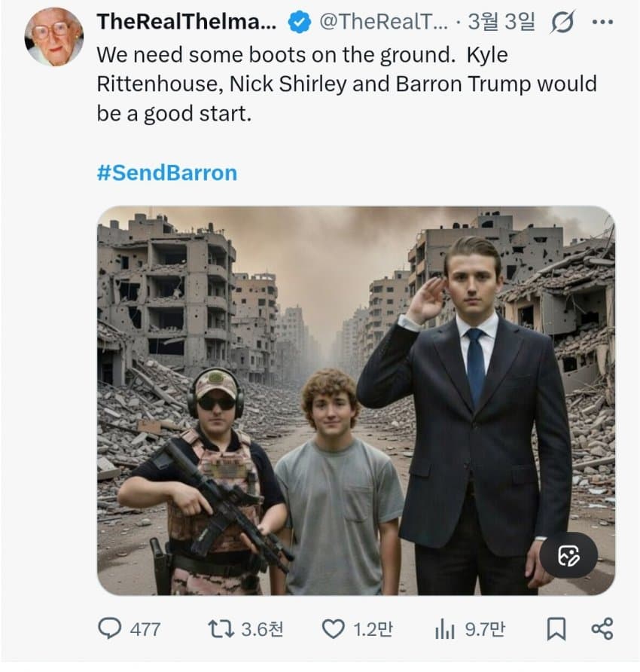640x672 pixels.
Task: Open the @TheRealT handle link
Action: [384, 23]
